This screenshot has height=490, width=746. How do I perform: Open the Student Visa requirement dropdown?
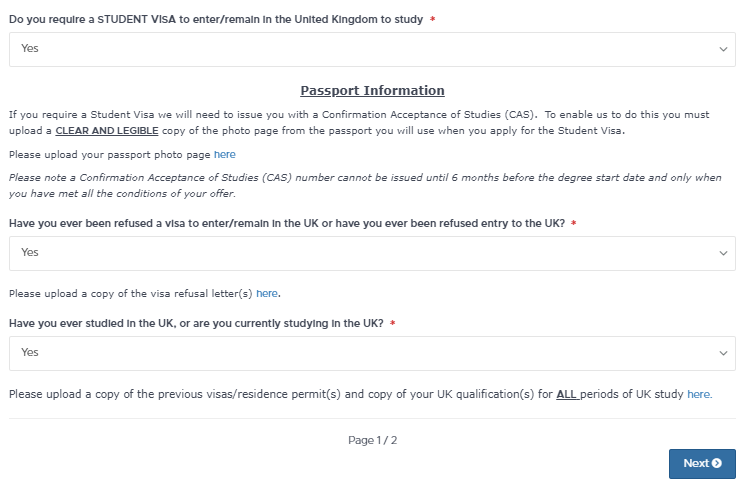tap(372, 49)
